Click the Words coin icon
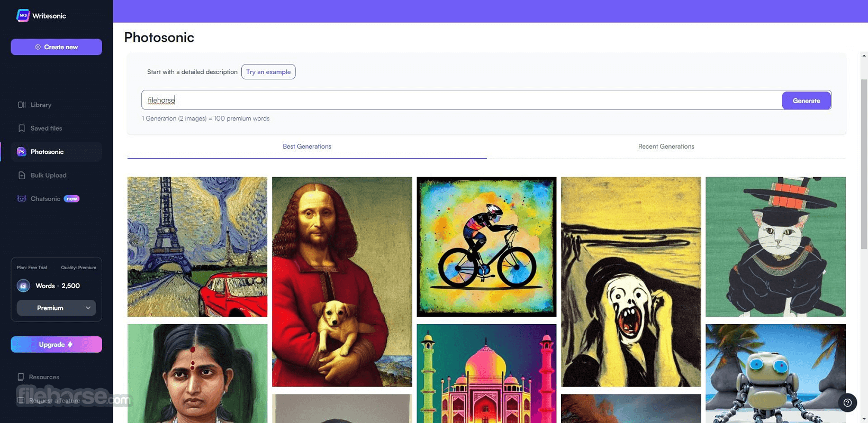 tap(23, 286)
